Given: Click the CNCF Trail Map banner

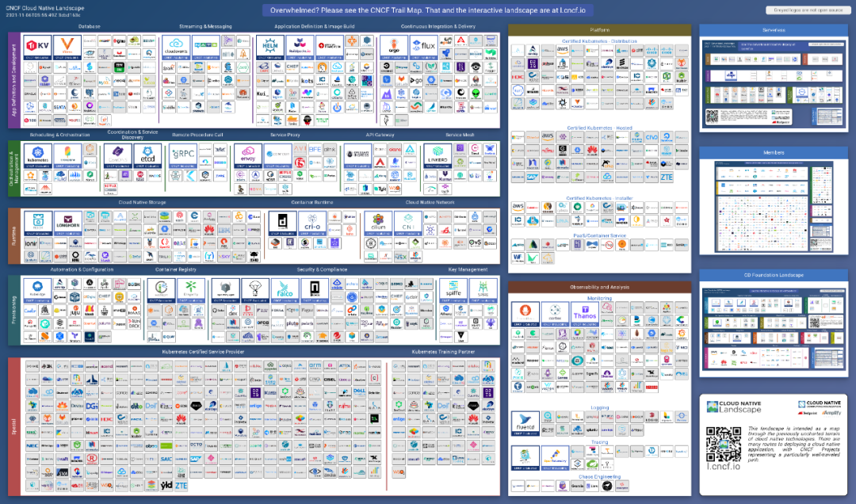Looking at the screenshot, I should [427, 10].
